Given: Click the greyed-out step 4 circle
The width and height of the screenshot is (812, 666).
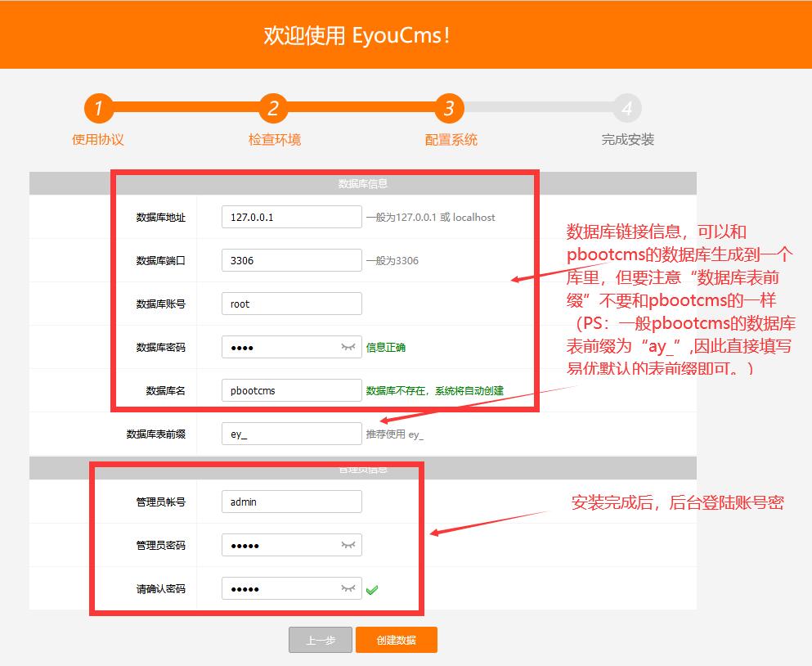Looking at the screenshot, I should [627, 108].
